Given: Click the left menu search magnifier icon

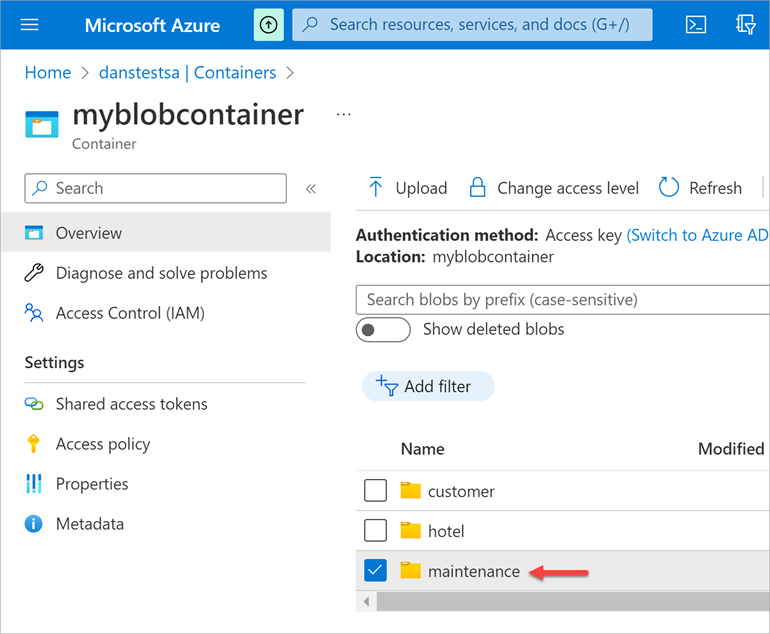Looking at the screenshot, I should [40, 188].
